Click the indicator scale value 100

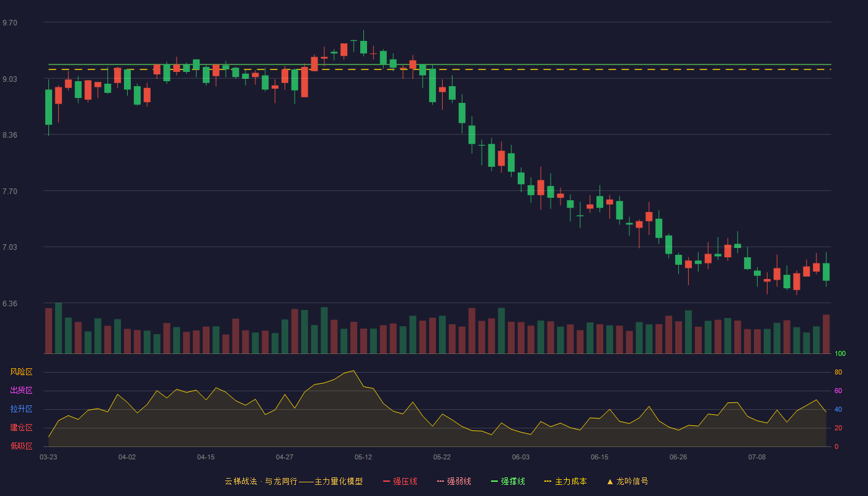pos(840,354)
